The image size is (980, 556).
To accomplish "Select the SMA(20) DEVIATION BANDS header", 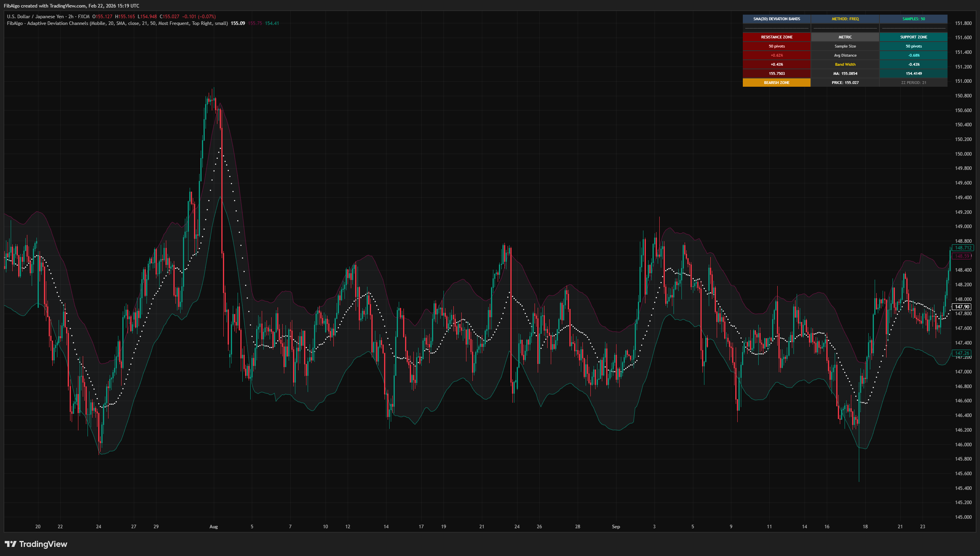I will pyautogui.click(x=777, y=19).
